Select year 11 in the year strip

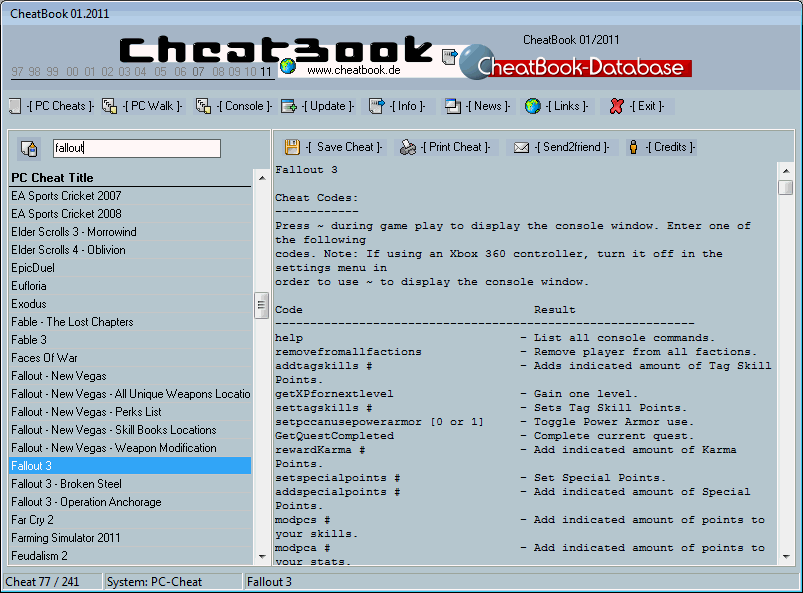[265, 72]
